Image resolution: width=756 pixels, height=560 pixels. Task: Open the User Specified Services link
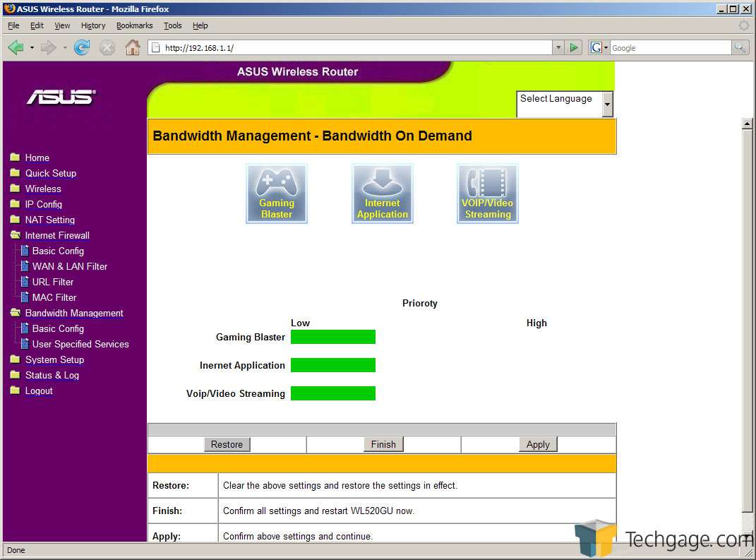[80, 344]
